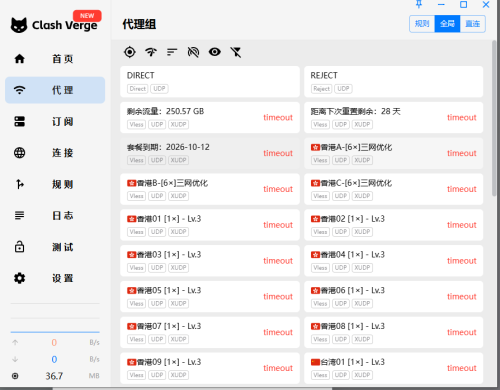Select the 香港04 [1×] - Lv.3 node

[x=394, y=261]
